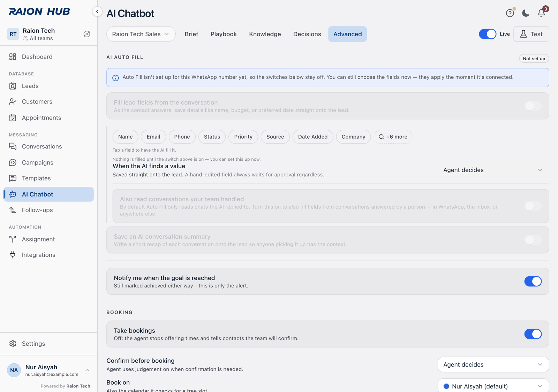Open the When the AI finds a value dropdown

[x=493, y=170]
